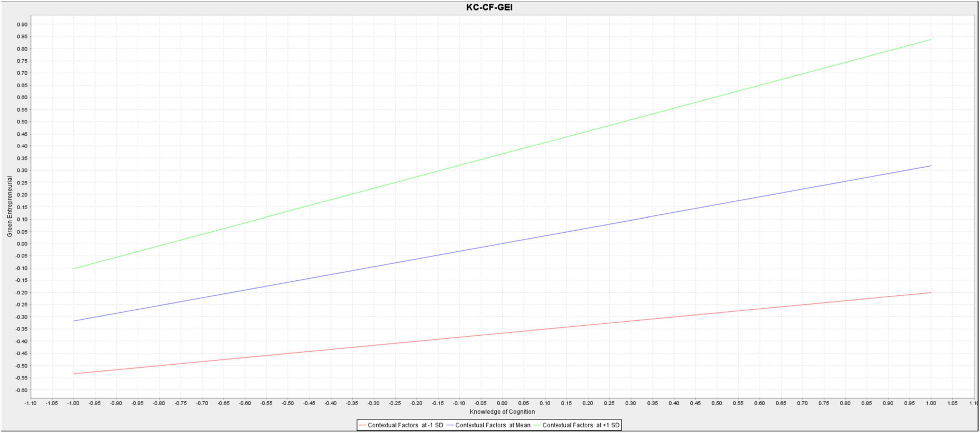Click the 0.00 tick on the Green Entrepreneurial axis
Viewport: 980px width, 433px height.
coord(22,244)
